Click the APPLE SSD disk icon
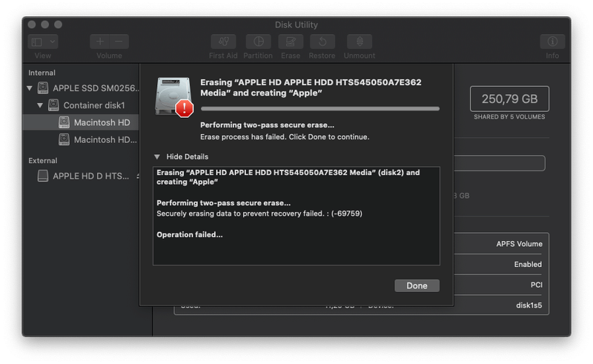This screenshot has height=364, width=593. coord(43,88)
